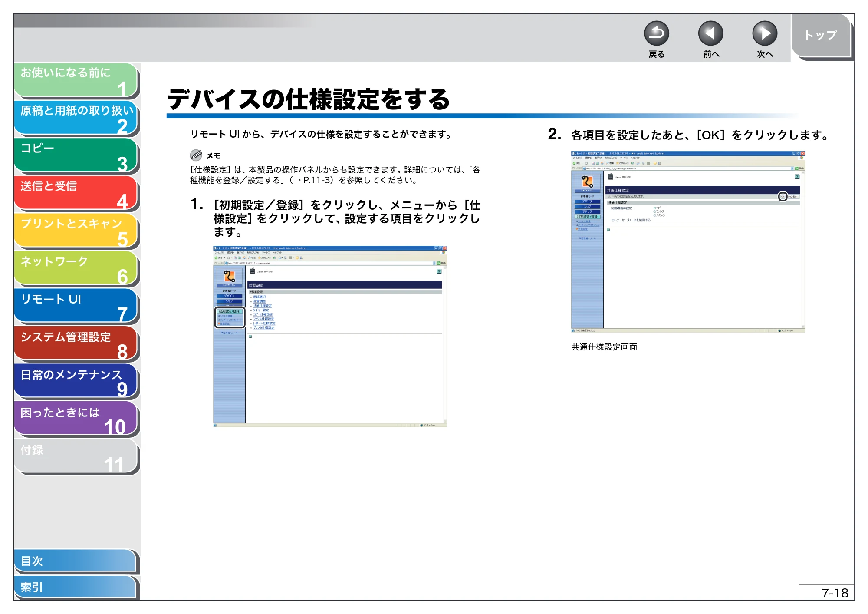Screen dimensions: 868x614
Task: Open chapter 9 日常のメンテナンス
Action: coord(76,381)
